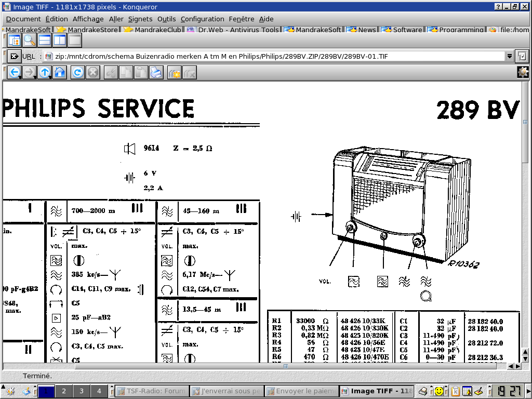Click the calendar tray icon
Viewport: 532px width, 399px height.
pyautogui.click(x=467, y=391)
